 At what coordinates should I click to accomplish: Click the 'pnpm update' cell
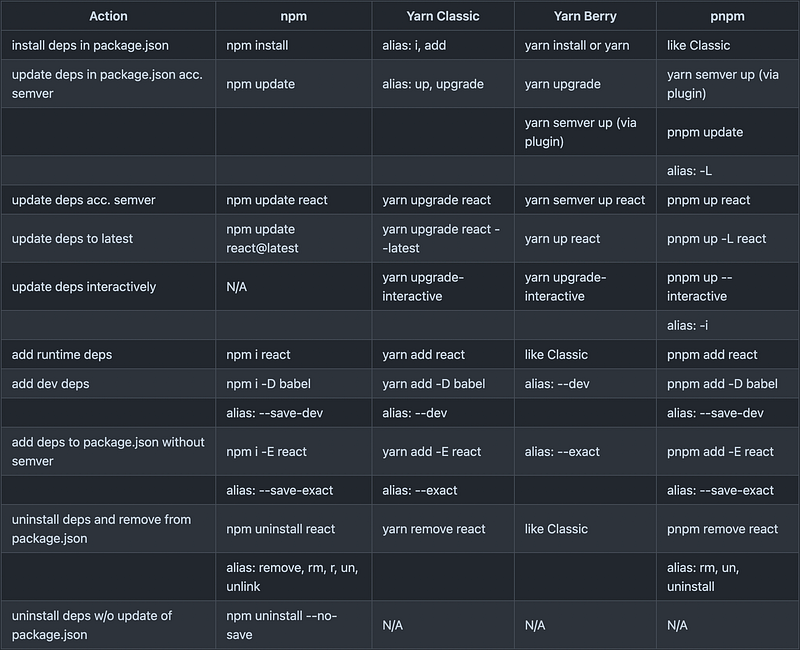(727, 132)
